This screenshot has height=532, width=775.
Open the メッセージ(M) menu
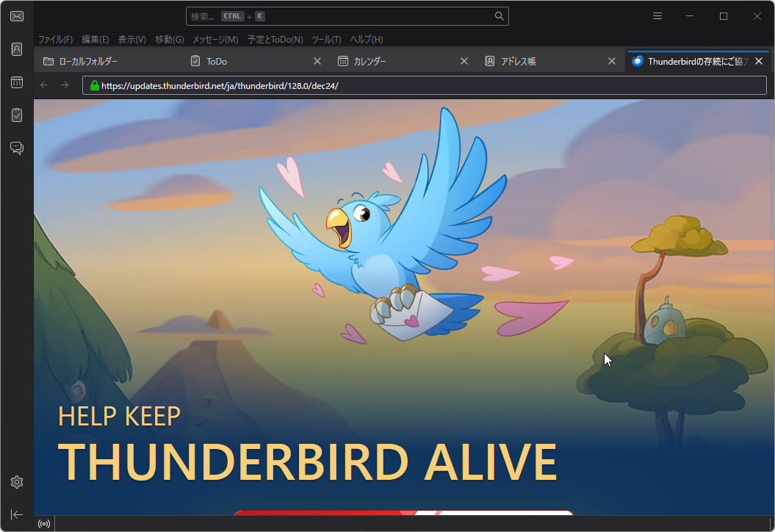click(x=215, y=40)
